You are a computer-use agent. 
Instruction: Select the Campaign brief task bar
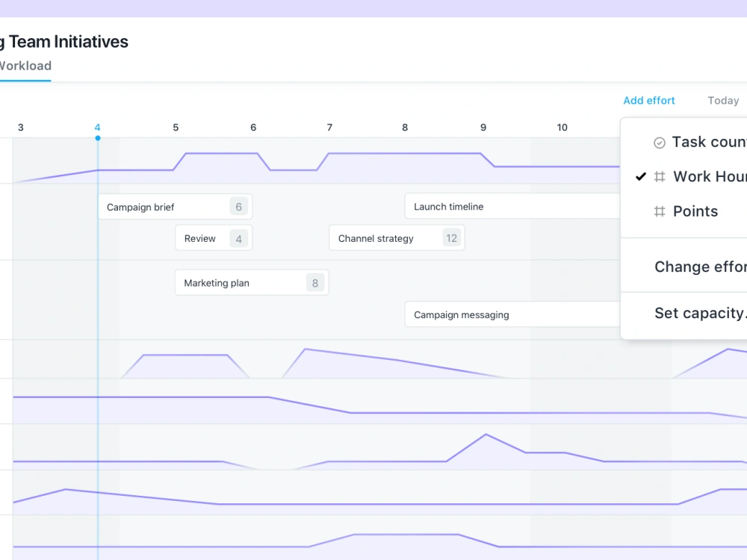(x=161, y=206)
